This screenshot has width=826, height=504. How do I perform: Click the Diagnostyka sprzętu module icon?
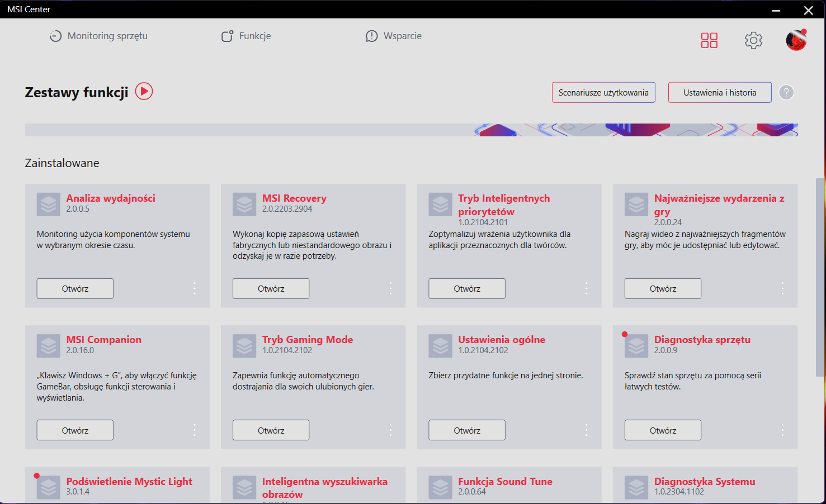[636, 346]
